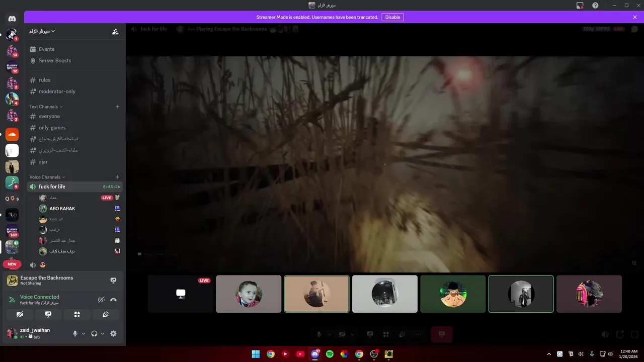Open the rules channel
Screen dimensions: 644x362
click(74, 80)
